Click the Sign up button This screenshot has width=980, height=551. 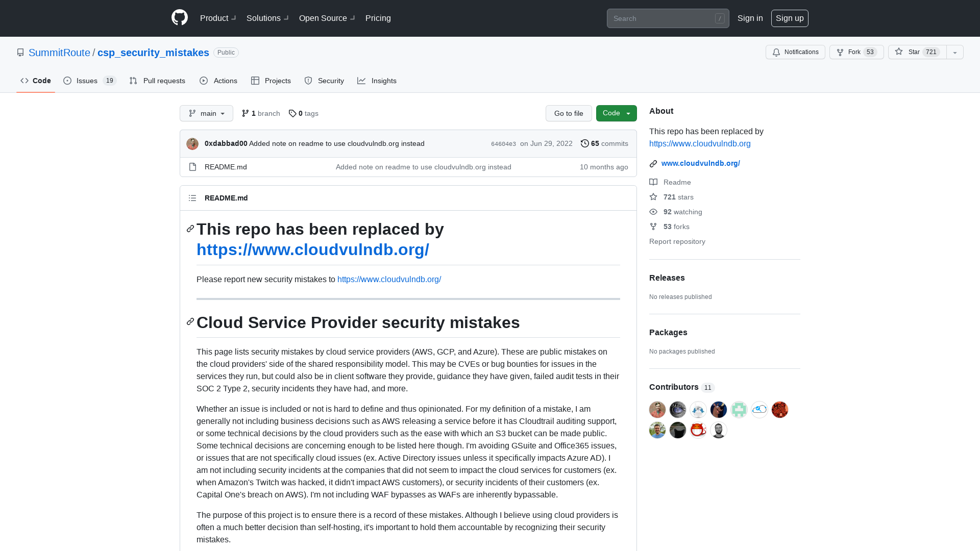(790, 18)
